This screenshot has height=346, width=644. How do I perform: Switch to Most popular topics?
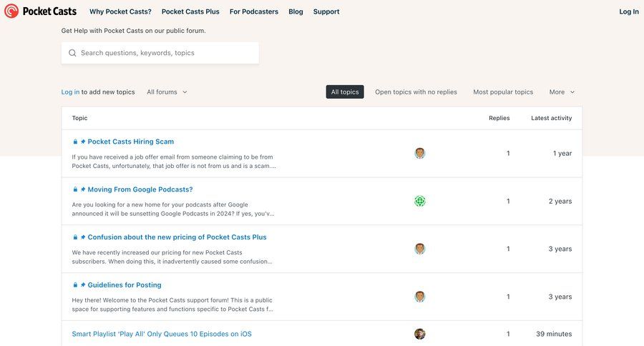503,92
